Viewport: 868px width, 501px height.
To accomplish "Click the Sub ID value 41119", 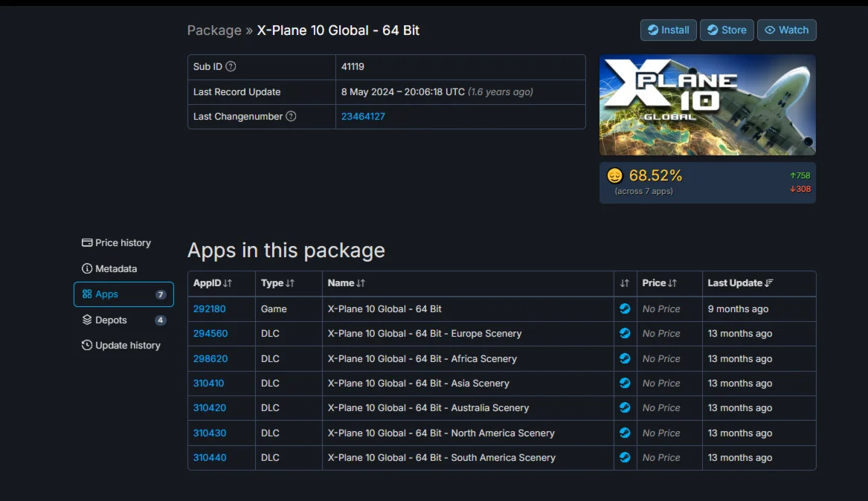I will (x=353, y=66).
